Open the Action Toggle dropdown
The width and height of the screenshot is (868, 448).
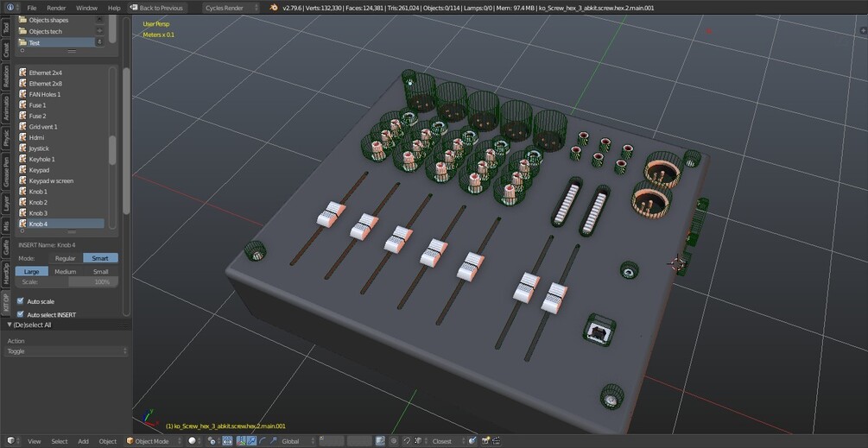(x=67, y=351)
